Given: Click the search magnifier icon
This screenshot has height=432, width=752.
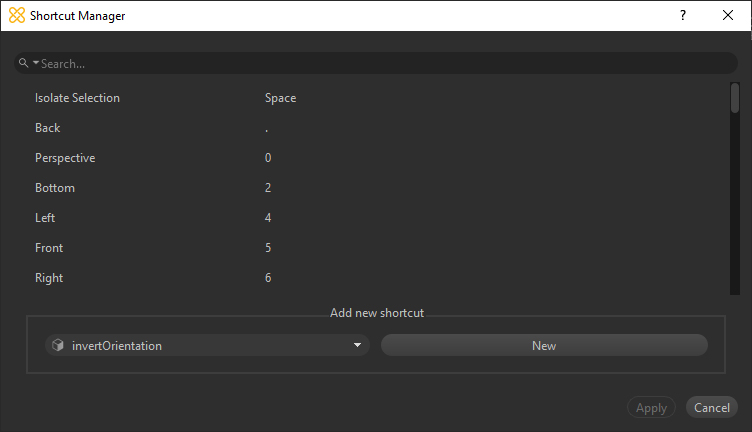Looking at the screenshot, I should coord(23,63).
